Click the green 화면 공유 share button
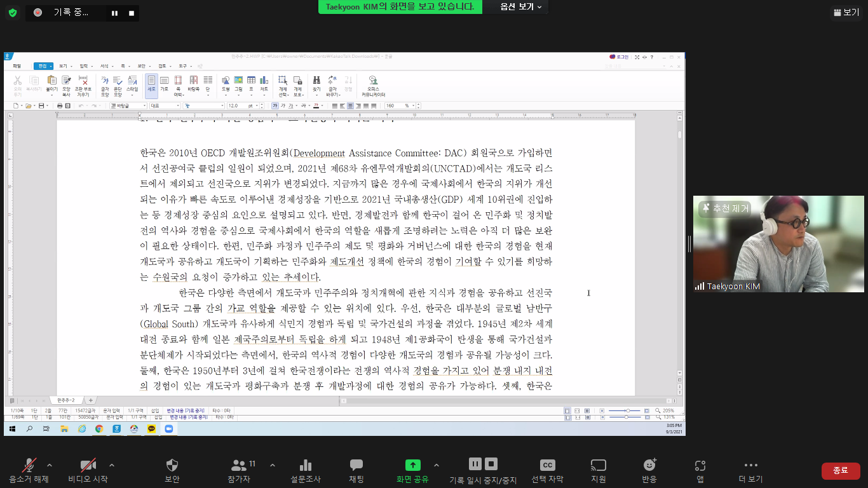 point(412,470)
